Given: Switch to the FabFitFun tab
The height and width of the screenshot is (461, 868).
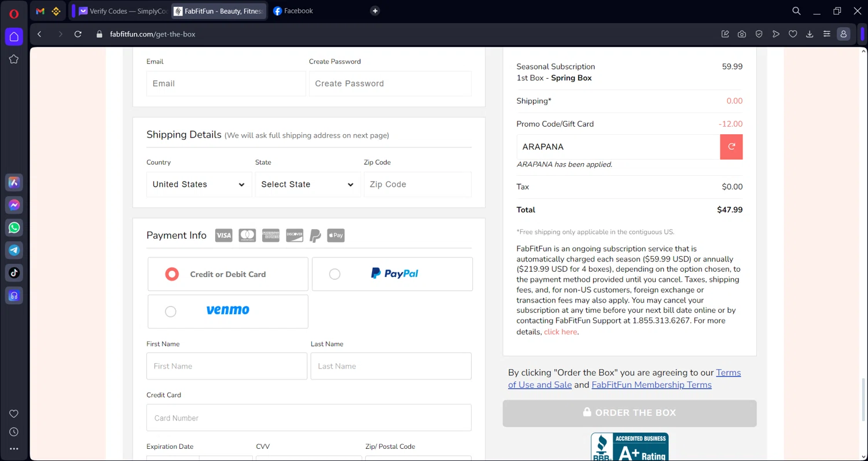Looking at the screenshot, I should tap(219, 11).
